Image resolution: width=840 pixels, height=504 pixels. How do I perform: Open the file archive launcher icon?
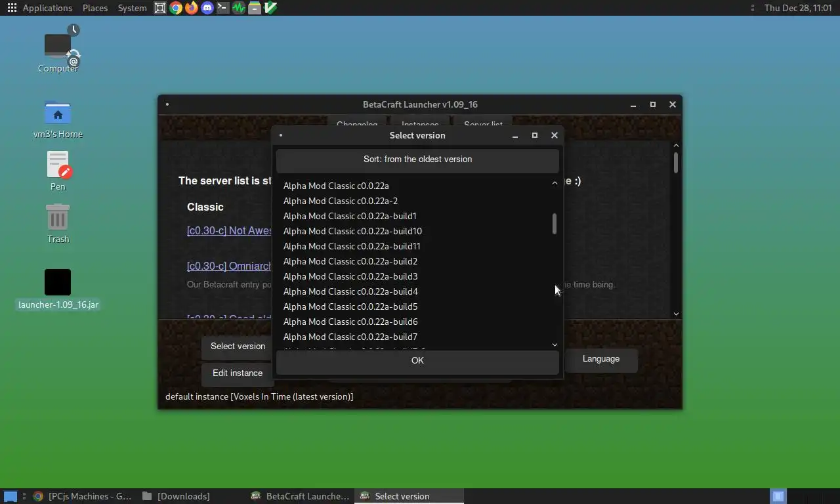point(255,8)
